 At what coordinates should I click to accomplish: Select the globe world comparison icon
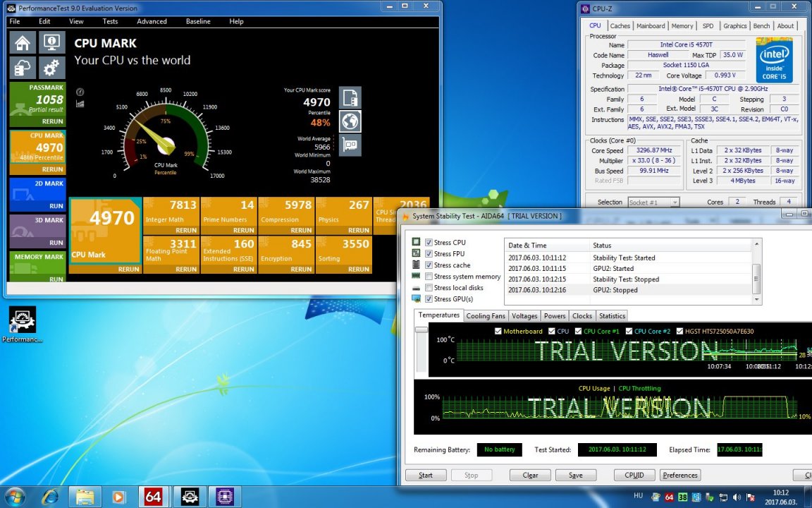[350, 121]
